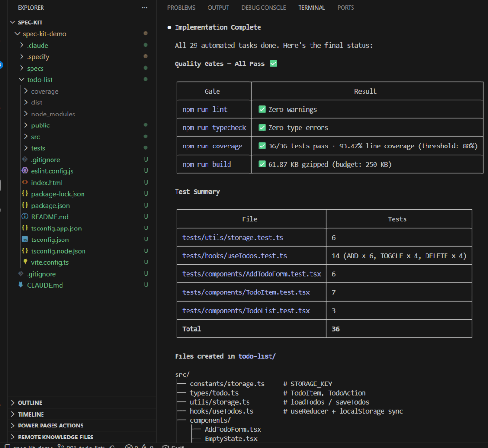Viewport: 488px width, 448px height.
Task: Open Explorer's three-dots more actions menu
Action: 145,8
